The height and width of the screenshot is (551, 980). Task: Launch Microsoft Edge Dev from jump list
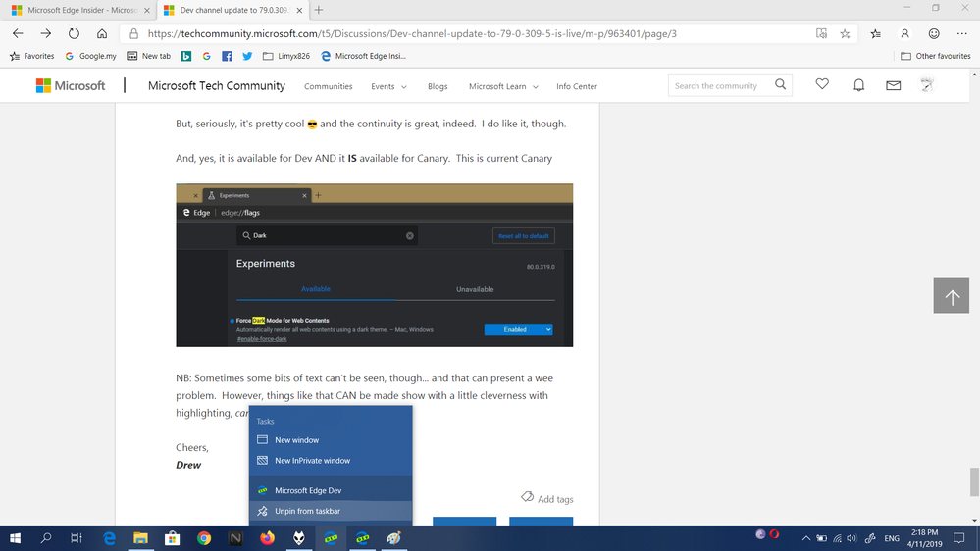pyautogui.click(x=331, y=490)
